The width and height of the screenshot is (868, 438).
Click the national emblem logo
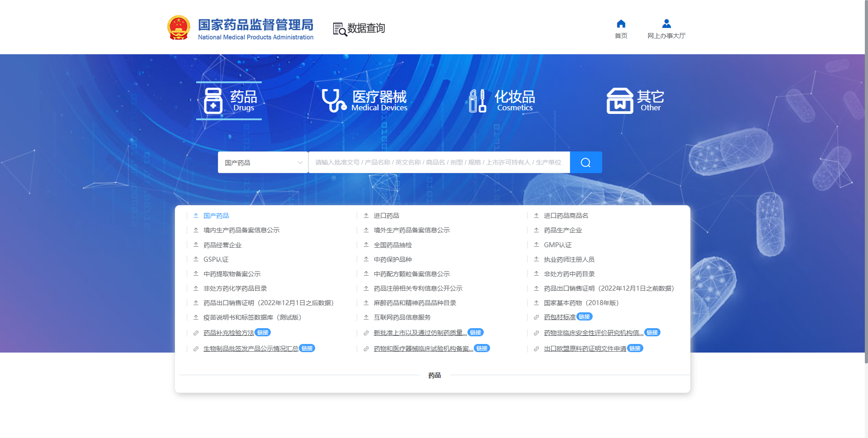click(x=179, y=28)
